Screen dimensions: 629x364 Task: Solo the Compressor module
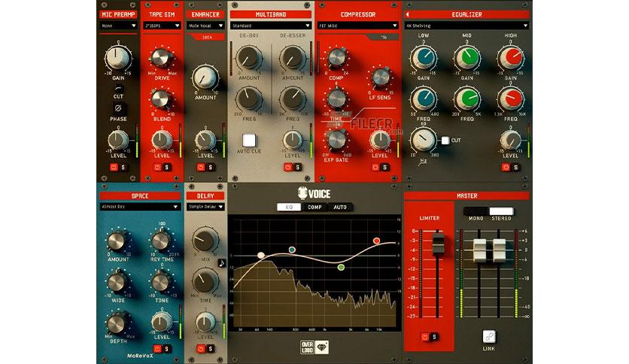click(384, 167)
